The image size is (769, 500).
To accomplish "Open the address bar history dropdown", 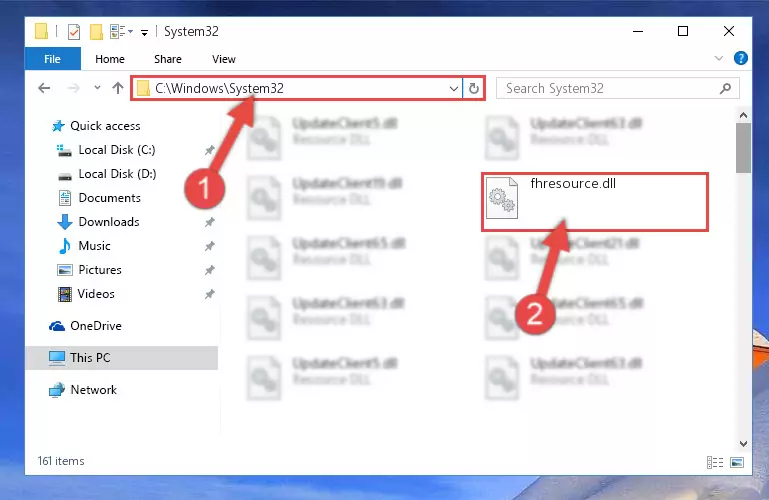I will 454,89.
